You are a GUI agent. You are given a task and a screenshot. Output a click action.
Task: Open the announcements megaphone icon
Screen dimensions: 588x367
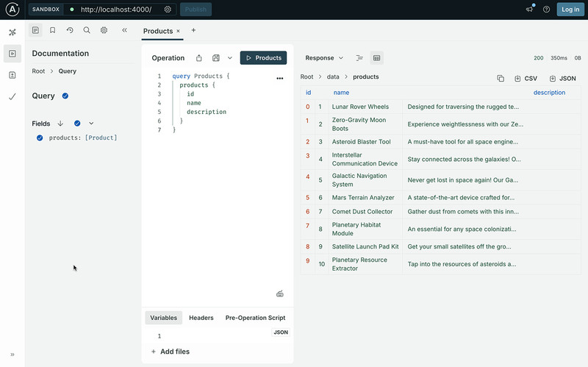(529, 10)
